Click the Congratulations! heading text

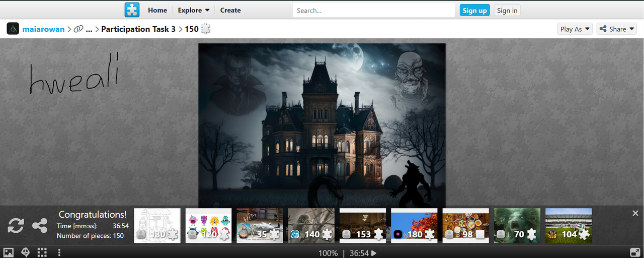93,215
